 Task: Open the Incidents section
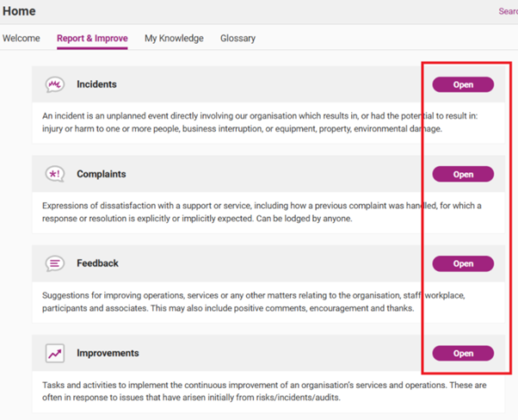coord(463,84)
